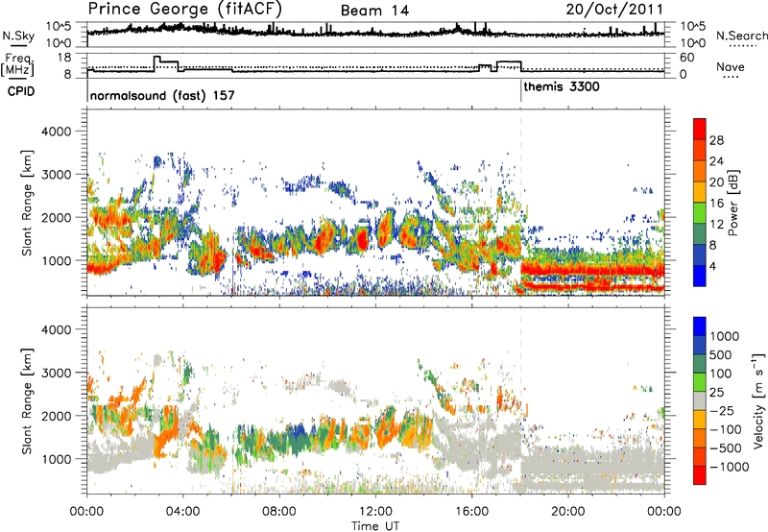Click the "Prince George (fitACF)" plot title

tap(184, 9)
